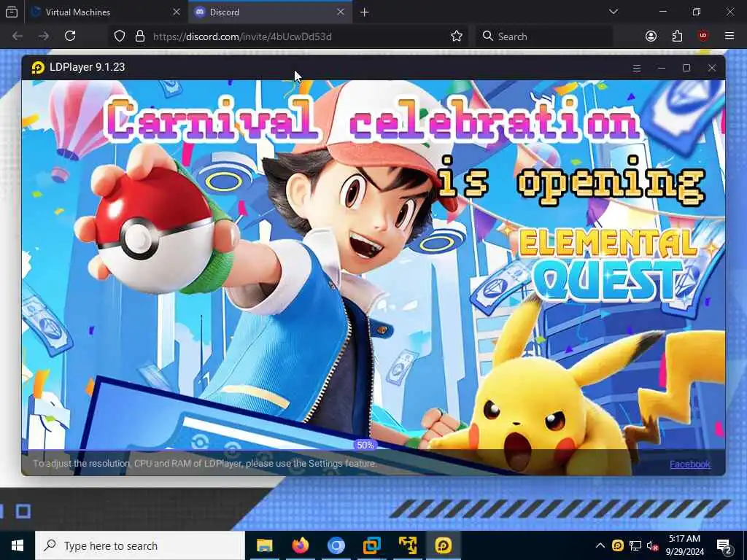Open the muted volume tray icon
Image resolution: width=747 pixels, height=560 pixels.
point(652,545)
